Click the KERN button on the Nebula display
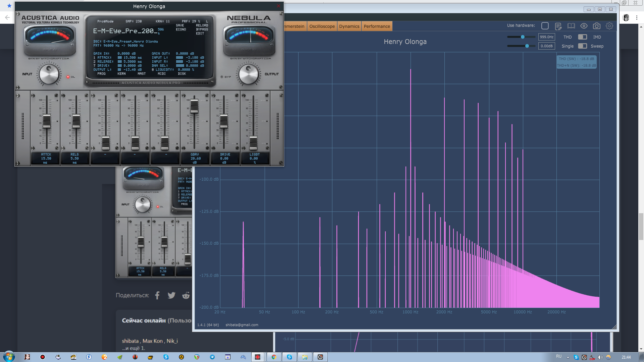The width and height of the screenshot is (644, 362). [121, 74]
